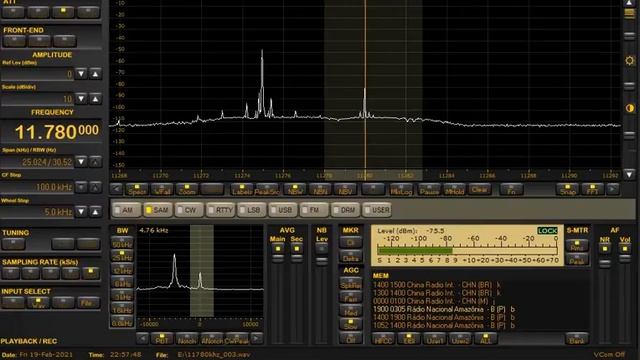Select the 6kHz bandwidth button
Screen dimensions: 640x360
coord(122,283)
